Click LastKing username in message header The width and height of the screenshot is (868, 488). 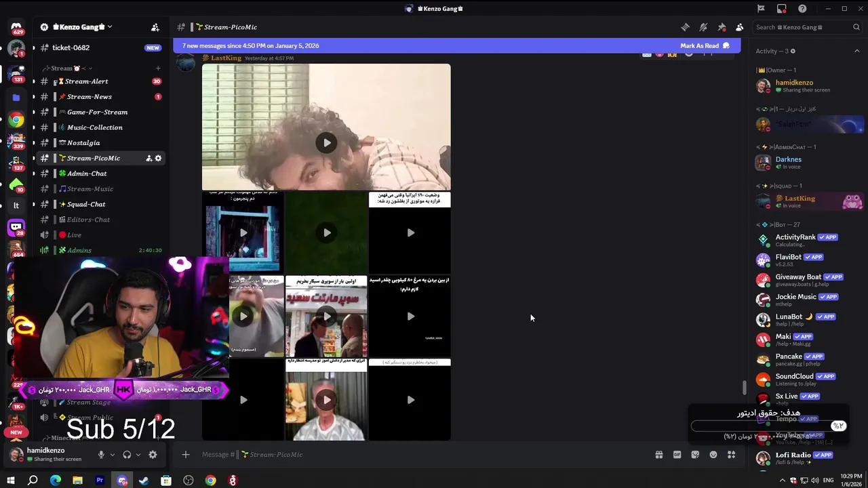(x=226, y=58)
